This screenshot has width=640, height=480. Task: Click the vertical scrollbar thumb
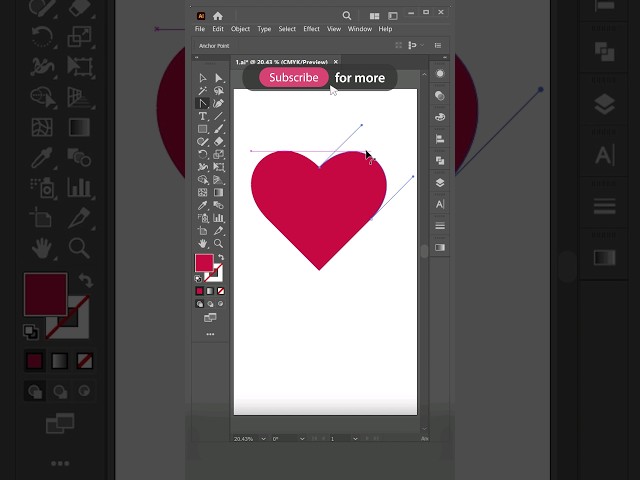click(x=424, y=251)
